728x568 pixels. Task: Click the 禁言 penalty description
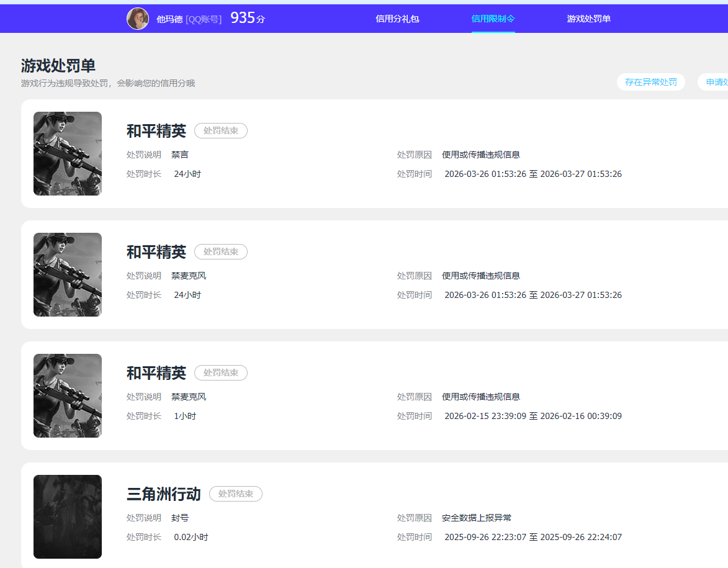click(x=180, y=155)
